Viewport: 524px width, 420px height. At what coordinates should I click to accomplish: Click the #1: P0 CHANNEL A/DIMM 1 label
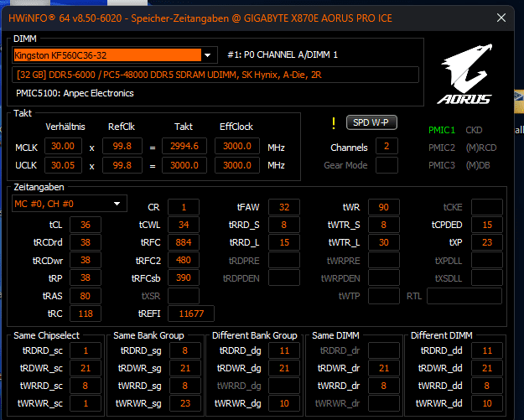click(x=283, y=54)
